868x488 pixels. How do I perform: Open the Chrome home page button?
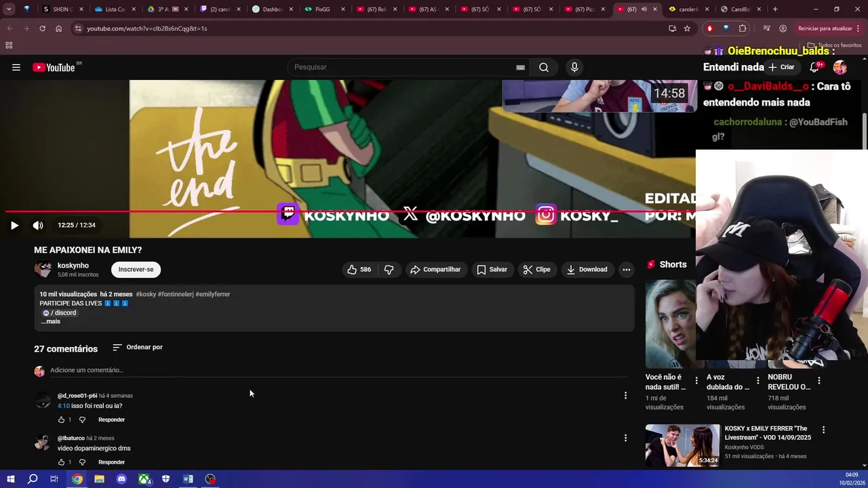tap(58, 28)
